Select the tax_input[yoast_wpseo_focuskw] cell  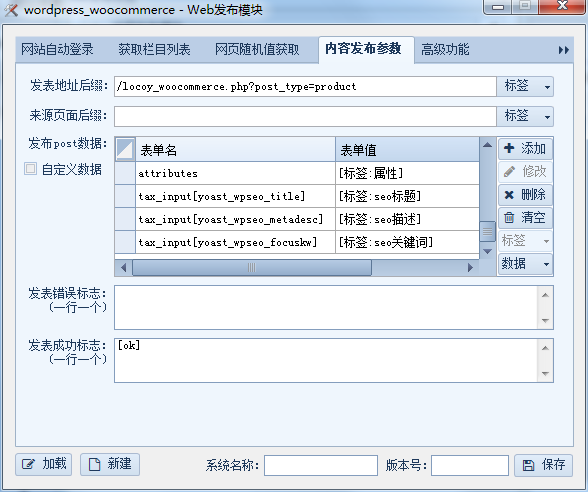(236, 242)
